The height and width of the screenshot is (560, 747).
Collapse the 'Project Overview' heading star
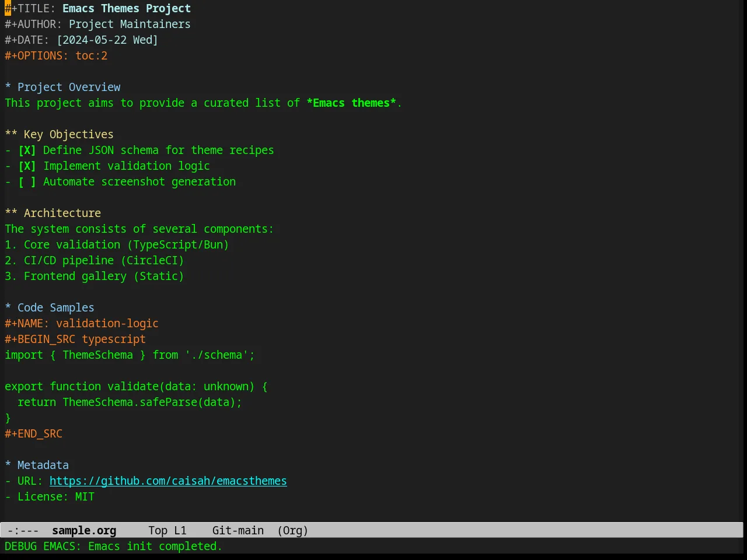[8, 87]
